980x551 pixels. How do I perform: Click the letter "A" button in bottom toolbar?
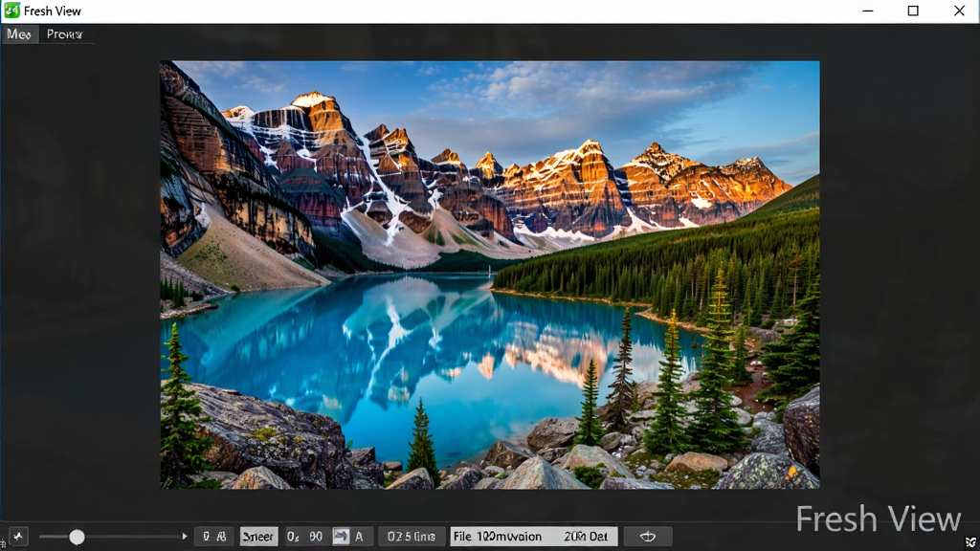(x=360, y=536)
